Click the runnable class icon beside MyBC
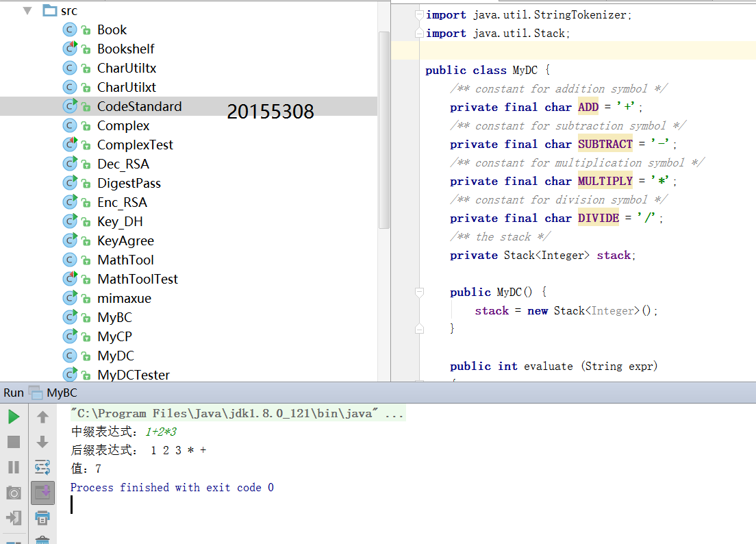The width and height of the screenshot is (756, 544). (70, 317)
